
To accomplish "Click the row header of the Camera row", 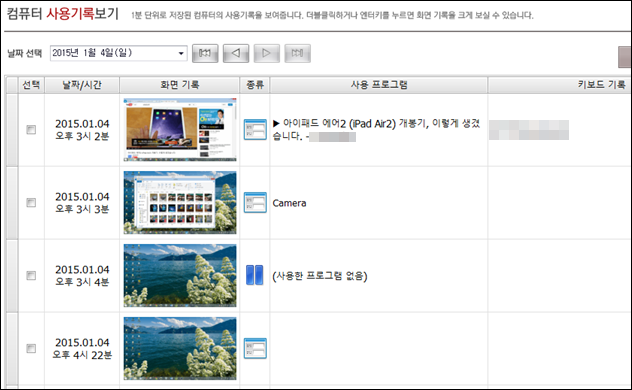I will point(12,203).
